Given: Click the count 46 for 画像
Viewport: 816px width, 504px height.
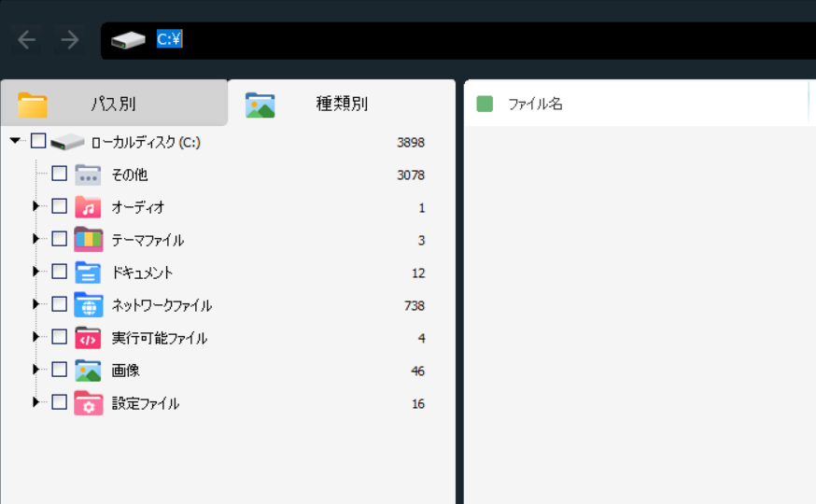Looking at the screenshot, I should click(x=417, y=371).
